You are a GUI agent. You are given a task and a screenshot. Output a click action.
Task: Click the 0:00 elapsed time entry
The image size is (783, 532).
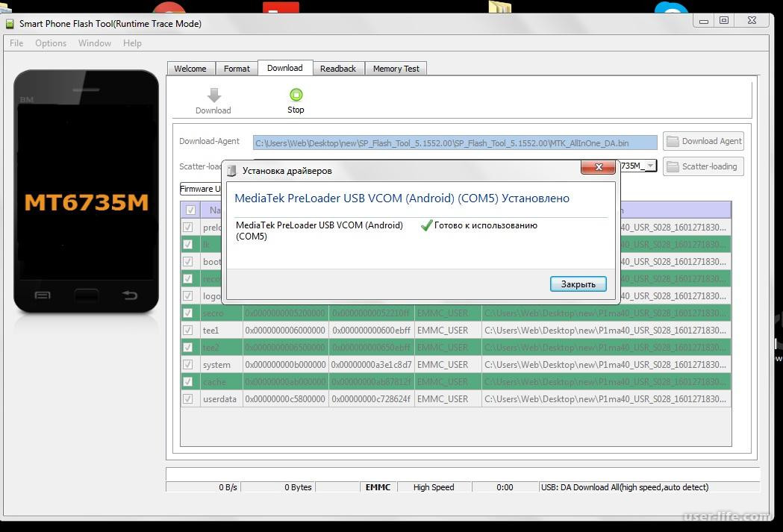[505, 487]
